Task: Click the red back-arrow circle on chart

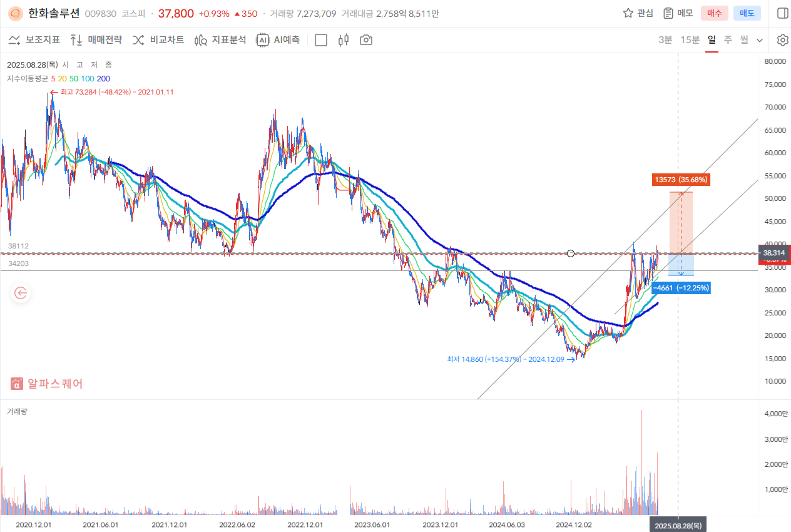Action: [x=21, y=292]
